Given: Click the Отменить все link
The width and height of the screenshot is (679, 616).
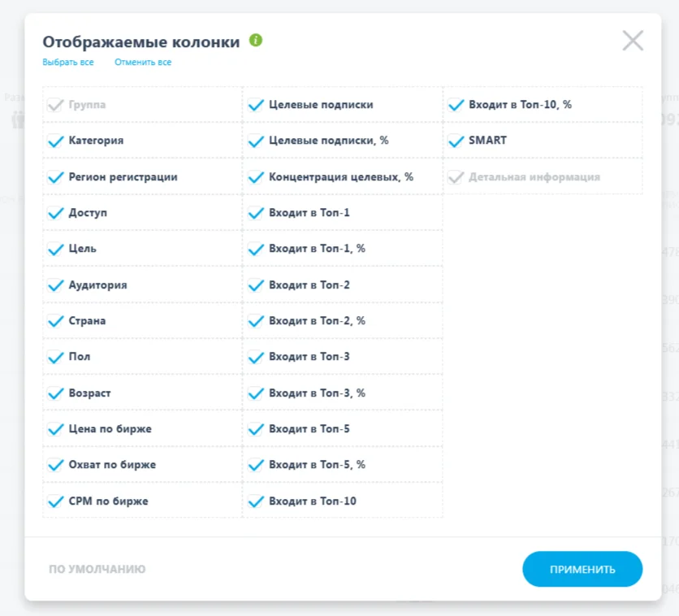Looking at the screenshot, I should (143, 62).
